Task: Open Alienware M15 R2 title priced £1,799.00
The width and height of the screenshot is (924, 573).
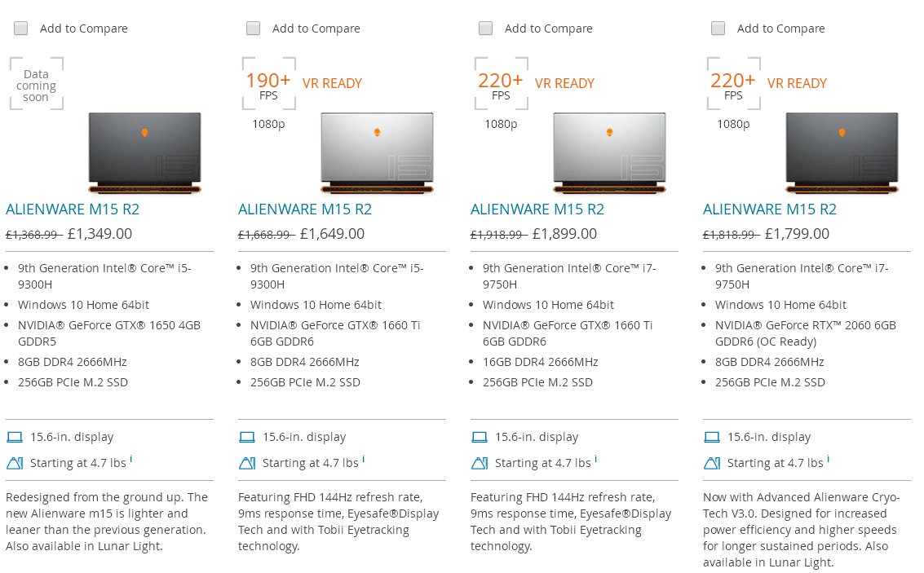Action: 770,209
